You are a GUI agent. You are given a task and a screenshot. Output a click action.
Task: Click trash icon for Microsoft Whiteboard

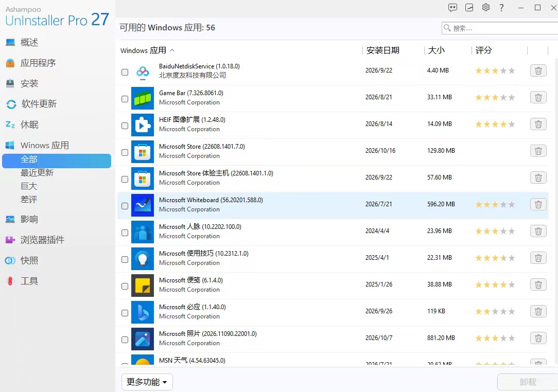click(x=538, y=204)
